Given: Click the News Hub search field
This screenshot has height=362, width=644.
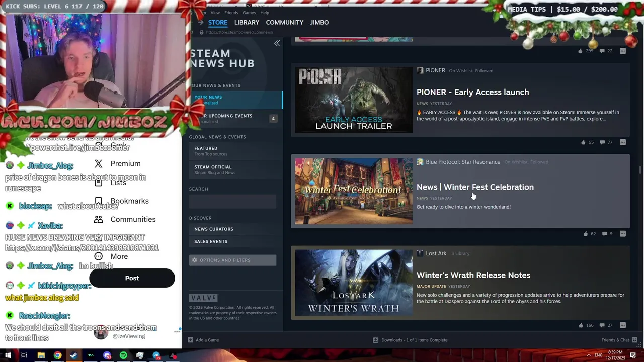Looking at the screenshot, I should tap(232, 201).
